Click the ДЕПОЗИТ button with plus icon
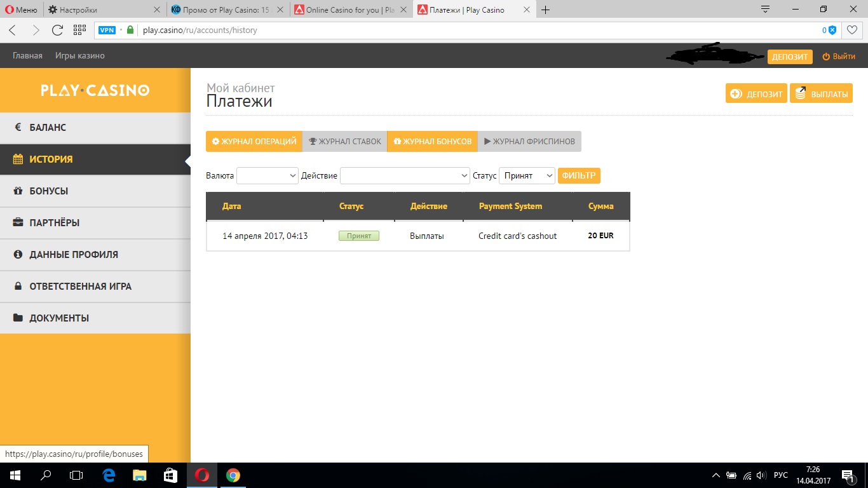868x488 pixels. coord(756,93)
